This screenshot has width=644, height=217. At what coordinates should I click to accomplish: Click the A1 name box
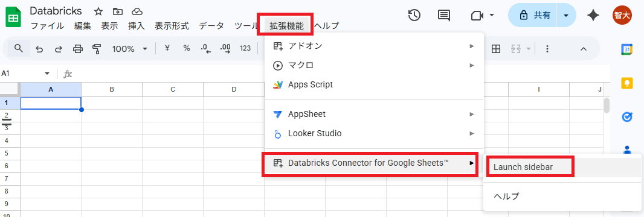click(x=21, y=74)
